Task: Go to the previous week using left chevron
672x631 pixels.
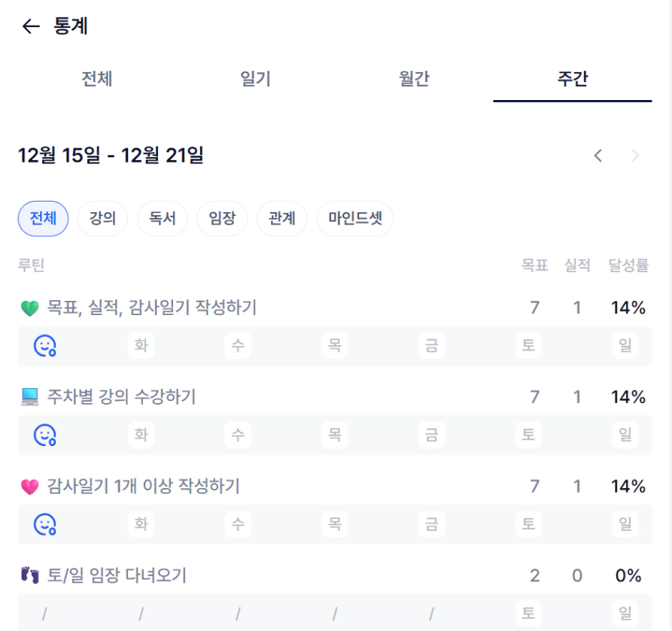Action: pos(598,156)
